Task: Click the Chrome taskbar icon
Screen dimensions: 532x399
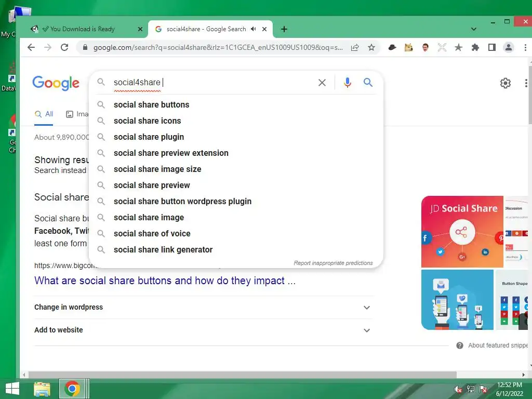Action: (x=72, y=389)
